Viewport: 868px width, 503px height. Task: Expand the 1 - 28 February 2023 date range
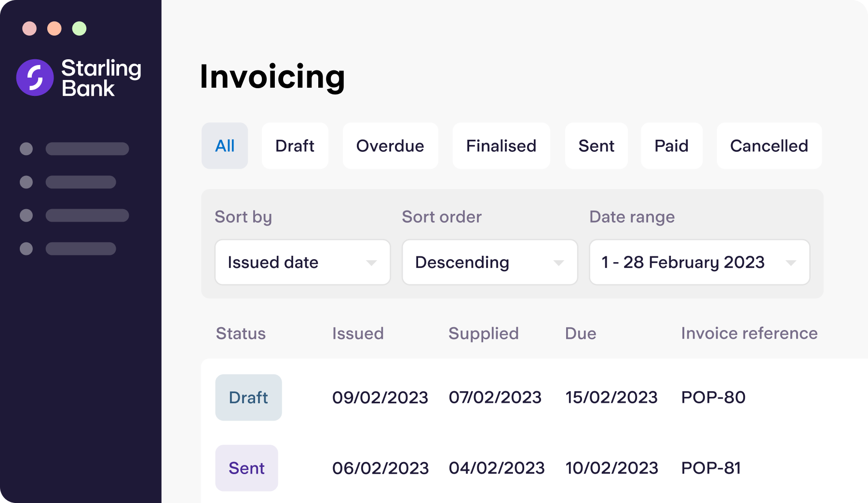(x=699, y=262)
